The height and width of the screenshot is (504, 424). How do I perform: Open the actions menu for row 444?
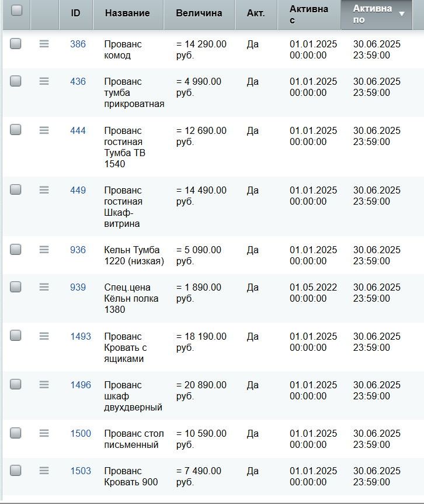pos(44,130)
